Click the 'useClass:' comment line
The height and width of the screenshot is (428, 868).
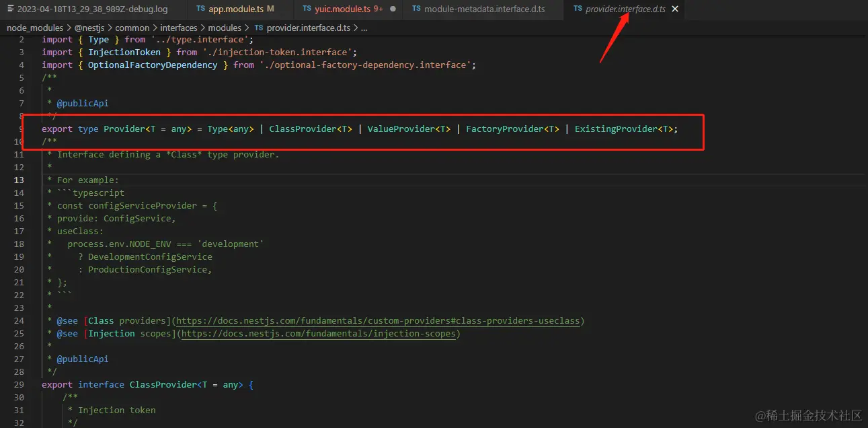[x=81, y=231]
